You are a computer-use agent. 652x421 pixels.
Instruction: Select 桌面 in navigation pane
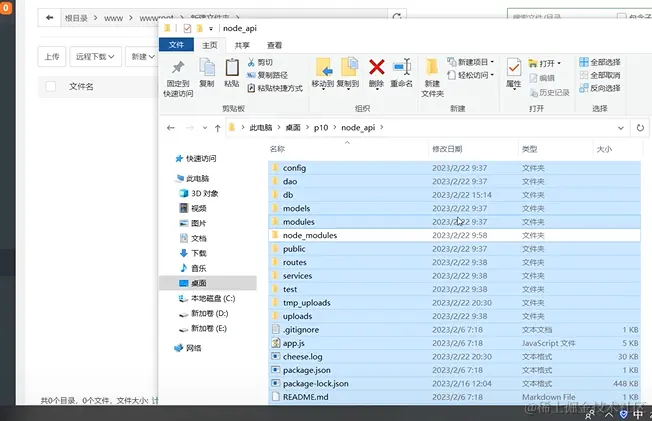[208, 283]
